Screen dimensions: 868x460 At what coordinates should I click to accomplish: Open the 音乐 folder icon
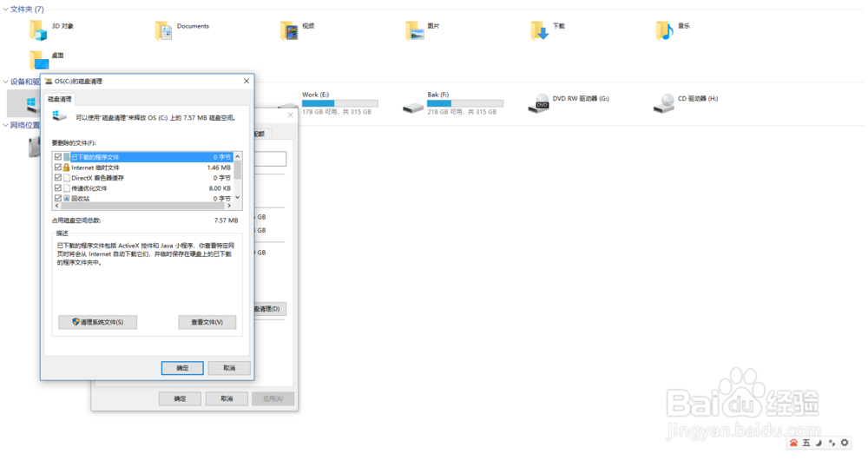pos(665,30)
